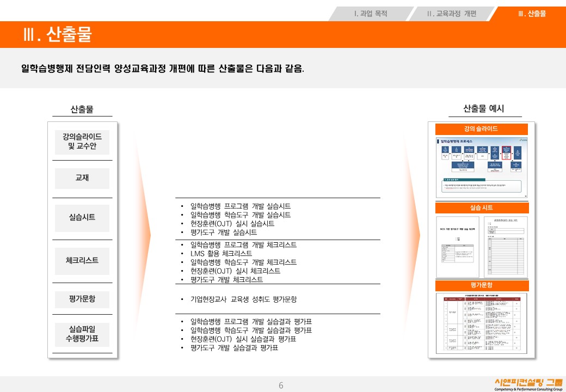
Task: Click the '산출물' column heading
Action: [x=82, y=109]
